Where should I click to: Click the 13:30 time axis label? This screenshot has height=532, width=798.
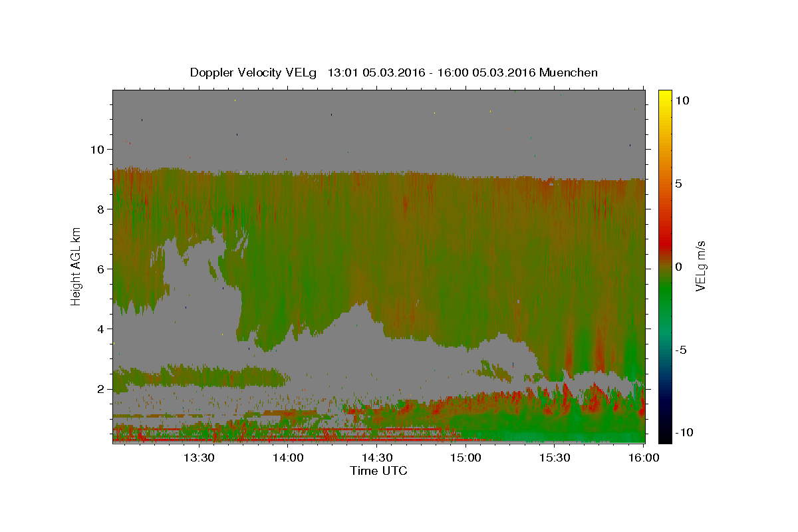point(198,458)
